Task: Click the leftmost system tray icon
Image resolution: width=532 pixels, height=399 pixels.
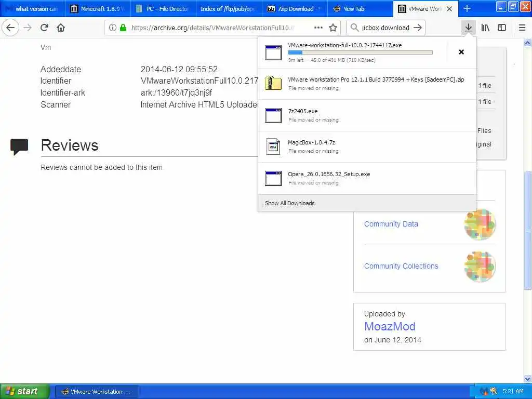Action: [484, 391]
